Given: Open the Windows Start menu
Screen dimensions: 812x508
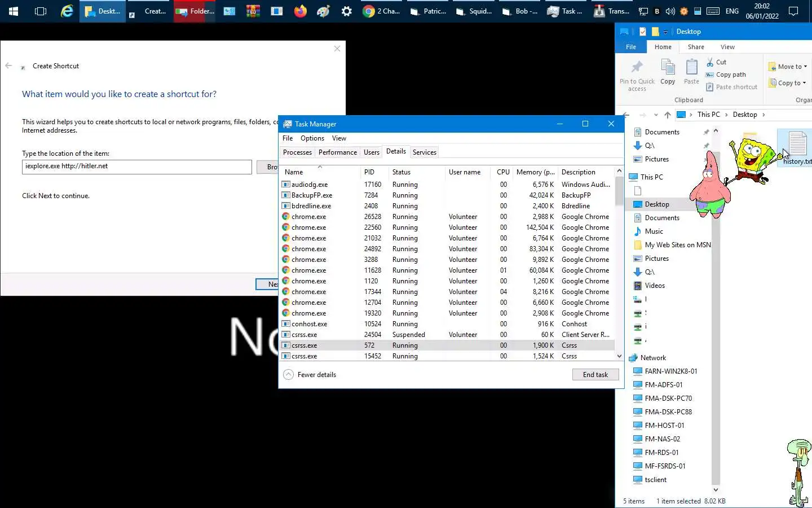Looking at the screenshot, I should pyautogui.click(x=14, y=11).
